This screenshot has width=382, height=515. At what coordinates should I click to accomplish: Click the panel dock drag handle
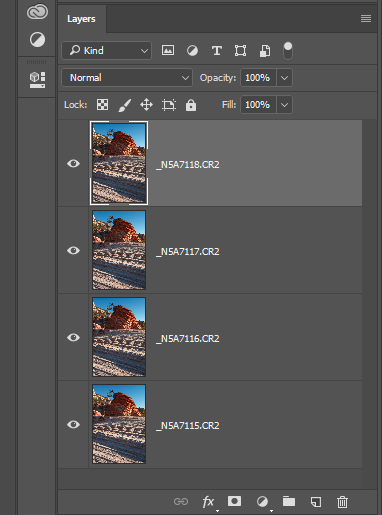pyautogui.click(x=37, y=62)
